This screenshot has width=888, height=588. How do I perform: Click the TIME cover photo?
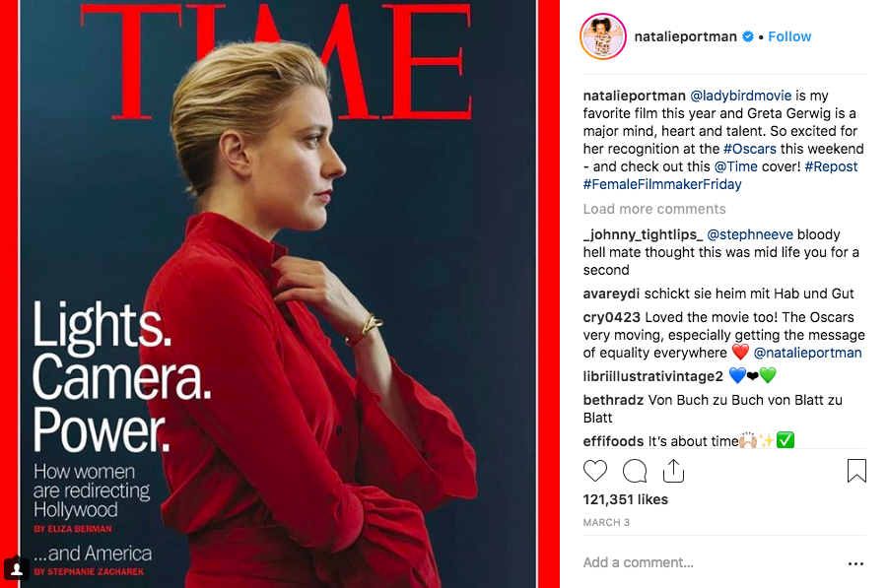click(x=280, y=294)
